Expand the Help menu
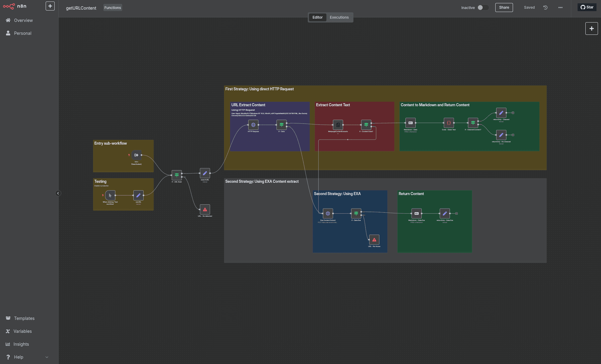 [27, 357]
